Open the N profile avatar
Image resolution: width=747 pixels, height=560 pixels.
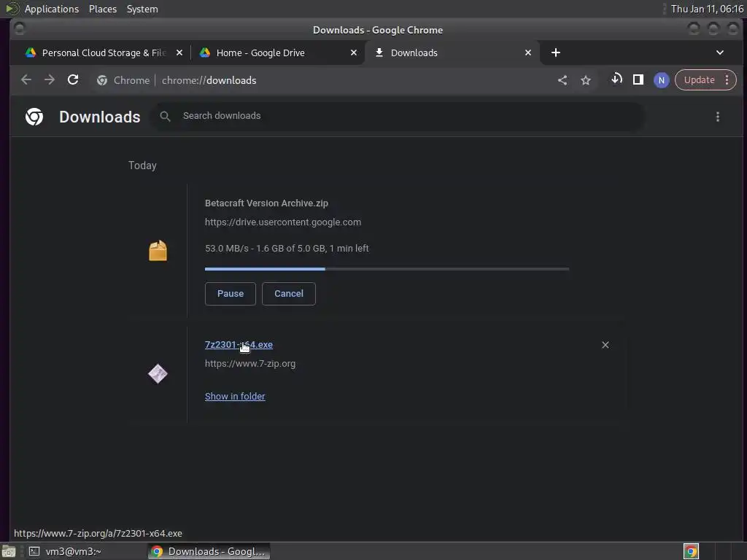[661, 80]
